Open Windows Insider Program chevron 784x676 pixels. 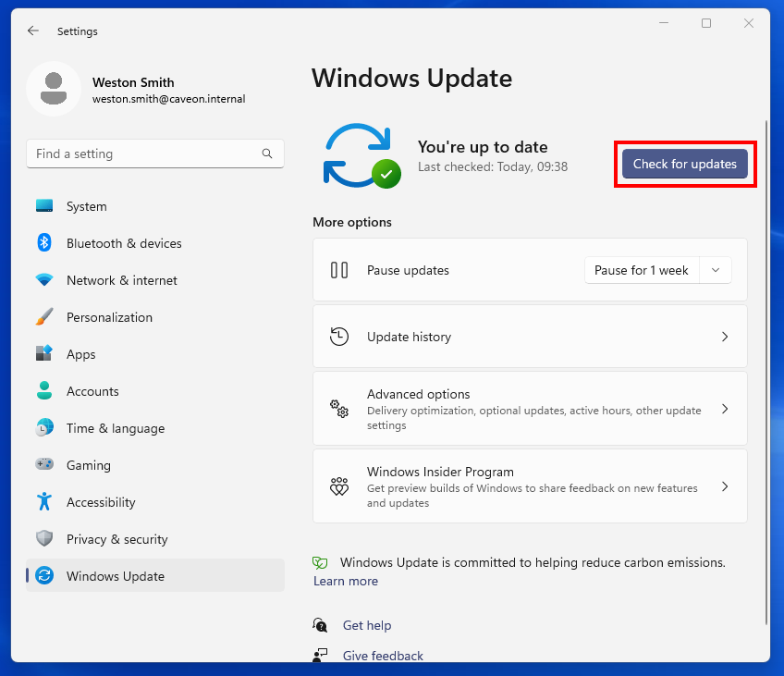(725, 486)
